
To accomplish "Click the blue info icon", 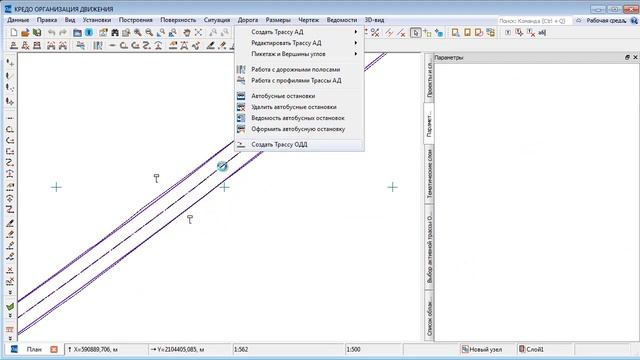I will click(x=89, y=33).
